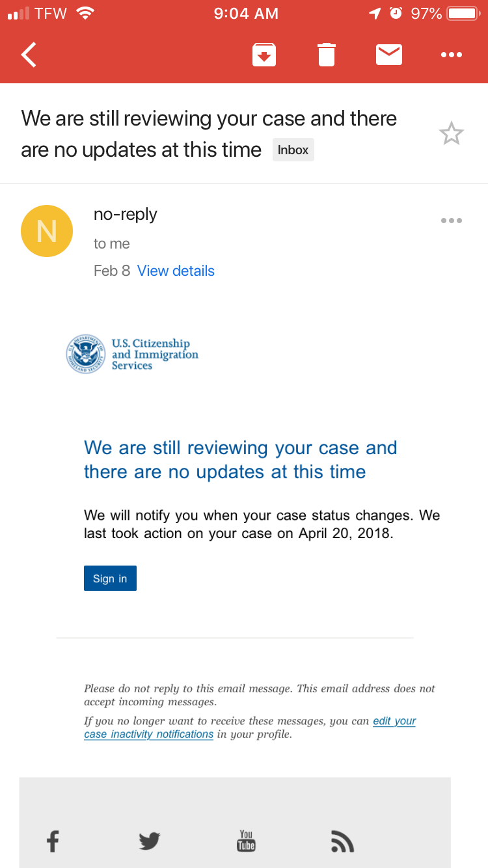Image resolution: width=488 pixels, height=868 pixels.
Task: Expand View details for the sender
Action: (176, 271)
